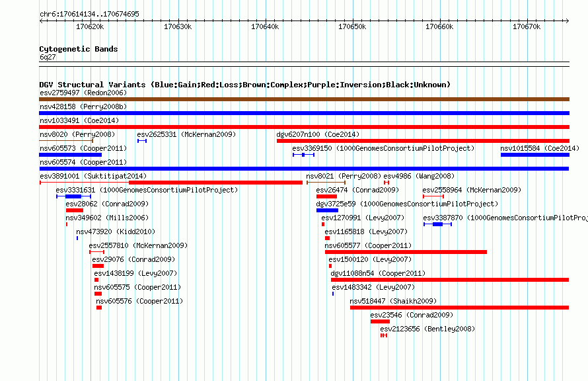Click the esv1165818 (Levy2007) label
This screenshot has width=588, height=381.
[366, 232]
